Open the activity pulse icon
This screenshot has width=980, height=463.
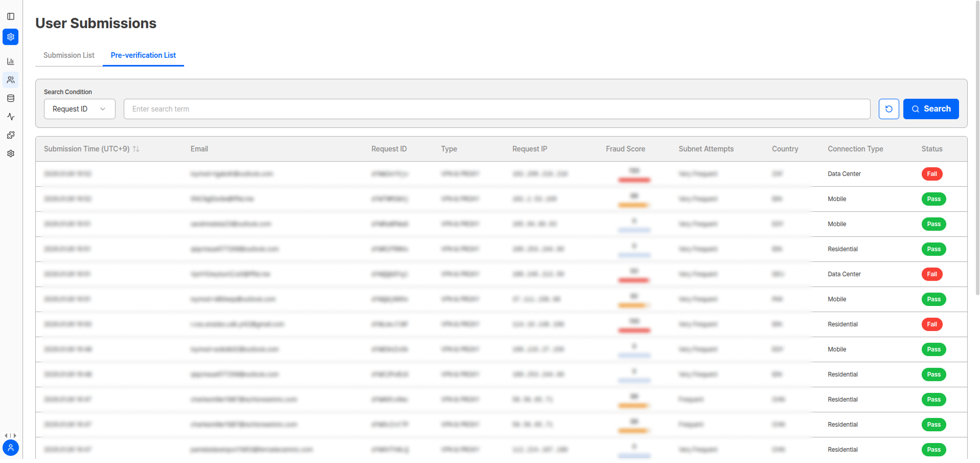pos(11,117)
